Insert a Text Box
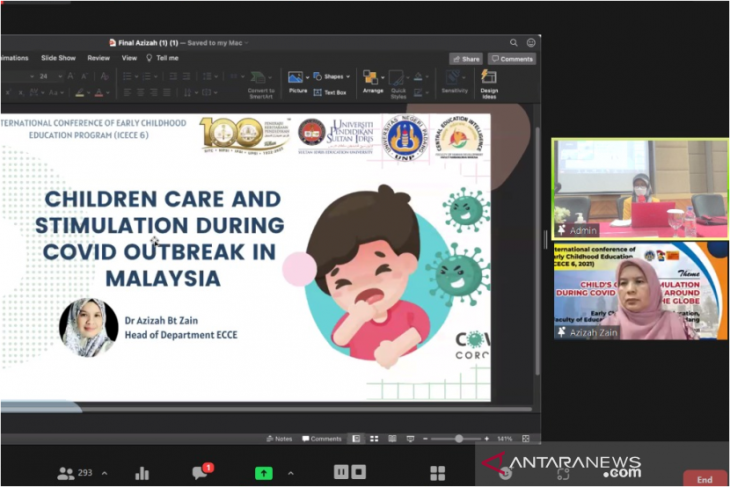This screenshot has height=487, width=730. click(x=330, y=92)
